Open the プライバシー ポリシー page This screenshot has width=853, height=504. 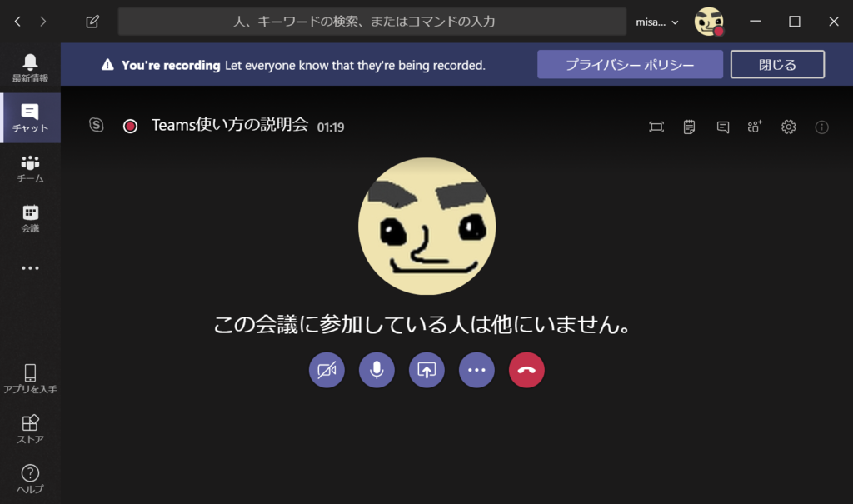coord(631,64)
